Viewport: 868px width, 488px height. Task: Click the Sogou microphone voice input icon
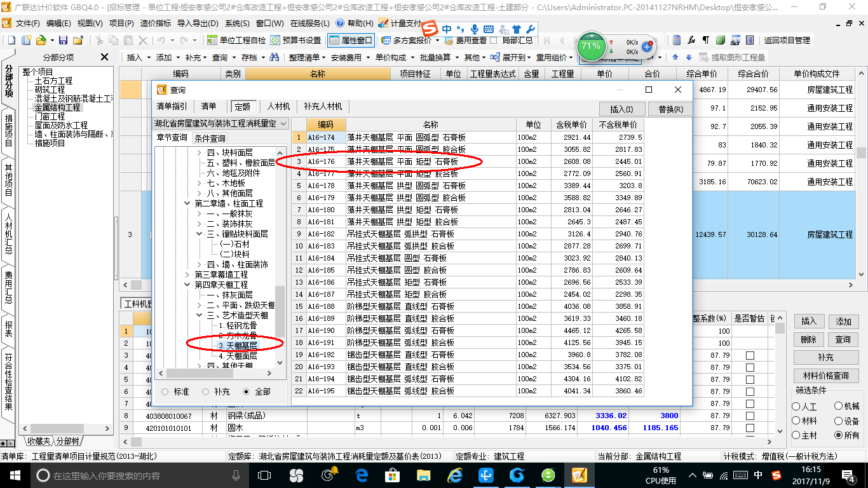(x=475, y=29)
